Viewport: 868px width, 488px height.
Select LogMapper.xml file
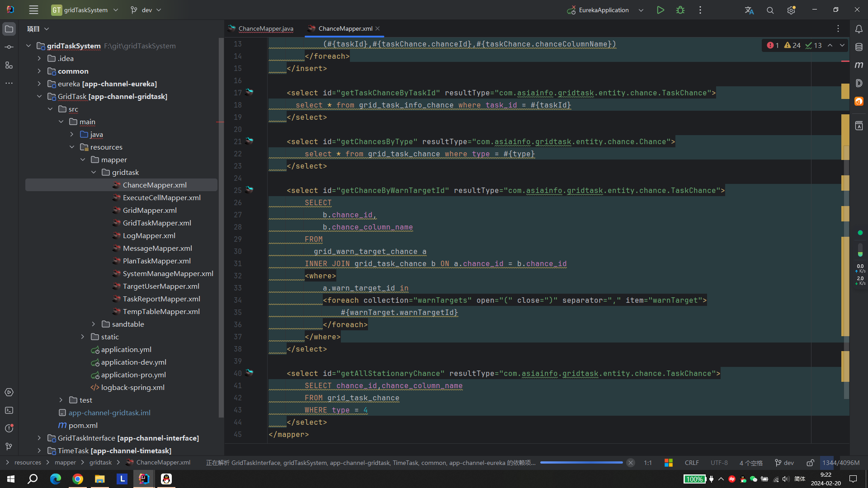149,235
